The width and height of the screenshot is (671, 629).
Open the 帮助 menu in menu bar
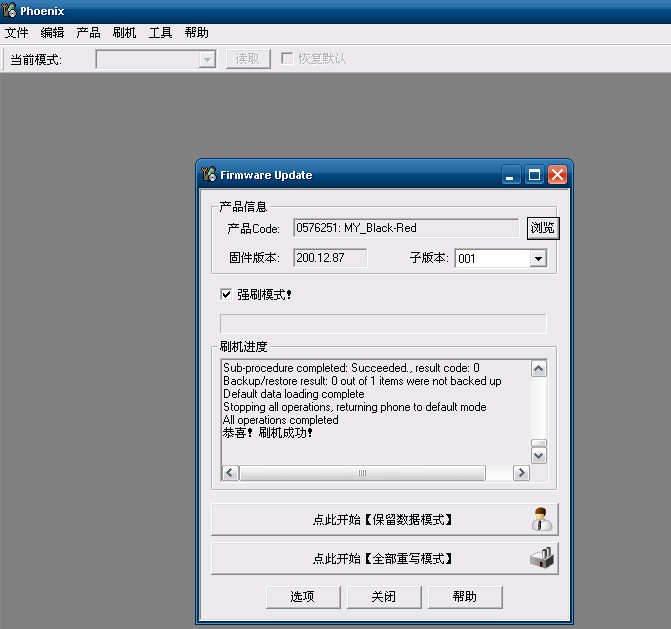[196, 33]
